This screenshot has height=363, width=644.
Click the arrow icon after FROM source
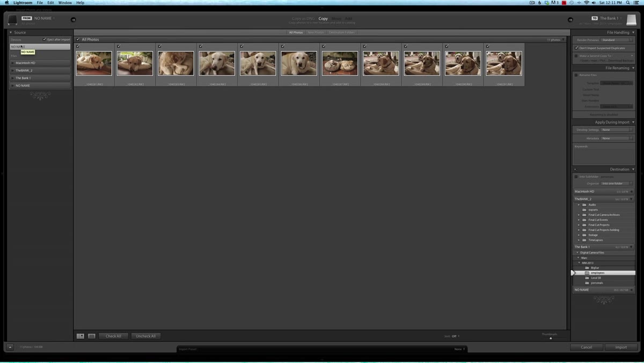coord(73,20)
